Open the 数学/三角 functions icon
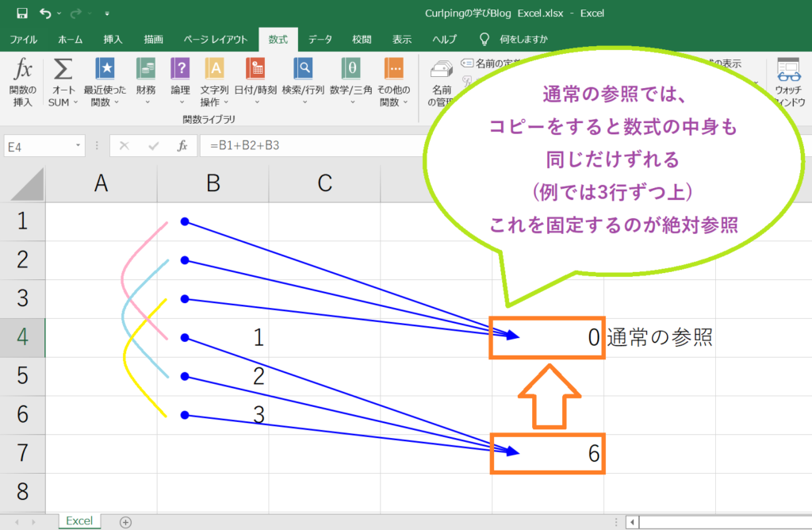Viewport: 812px width, 530px height. click(x=351, y=69)
